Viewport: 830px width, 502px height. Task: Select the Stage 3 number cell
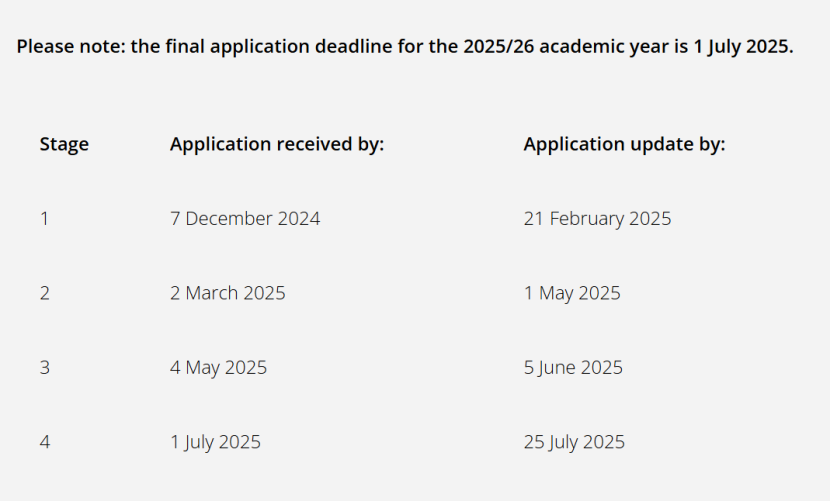click(x=44, y=368)
